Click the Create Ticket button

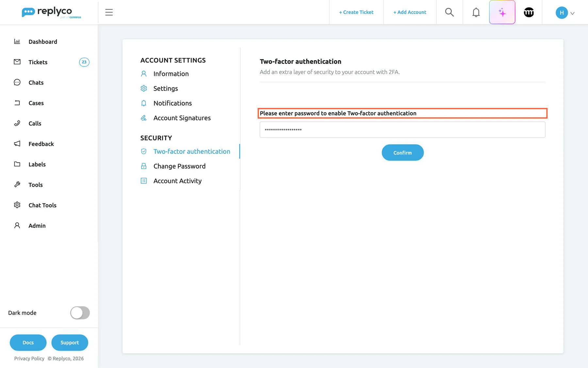coord(356,12)
